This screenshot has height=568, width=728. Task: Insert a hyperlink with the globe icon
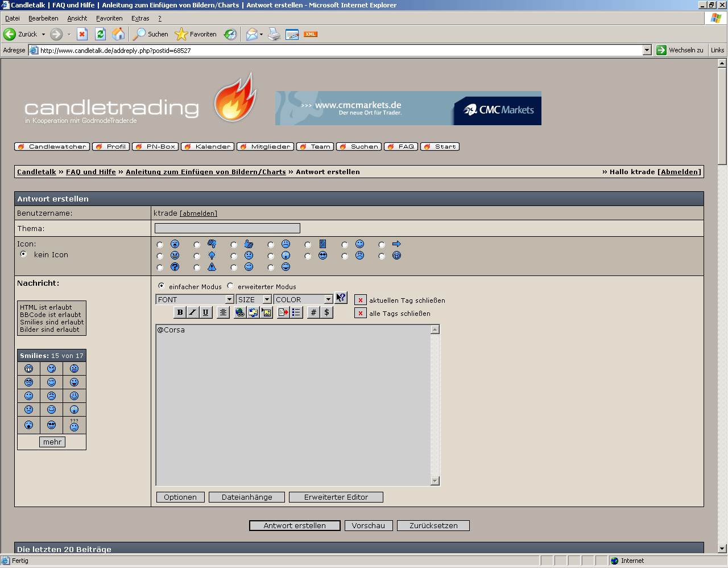240,312
